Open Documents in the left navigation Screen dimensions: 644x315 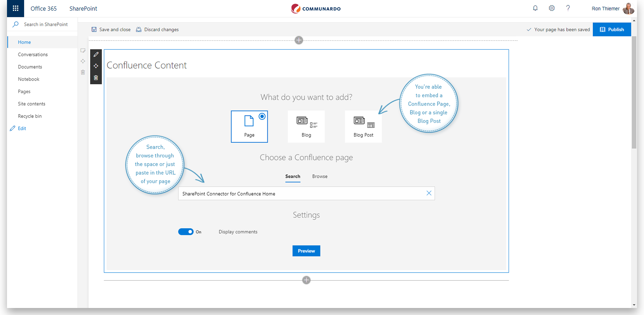point(30,66)
